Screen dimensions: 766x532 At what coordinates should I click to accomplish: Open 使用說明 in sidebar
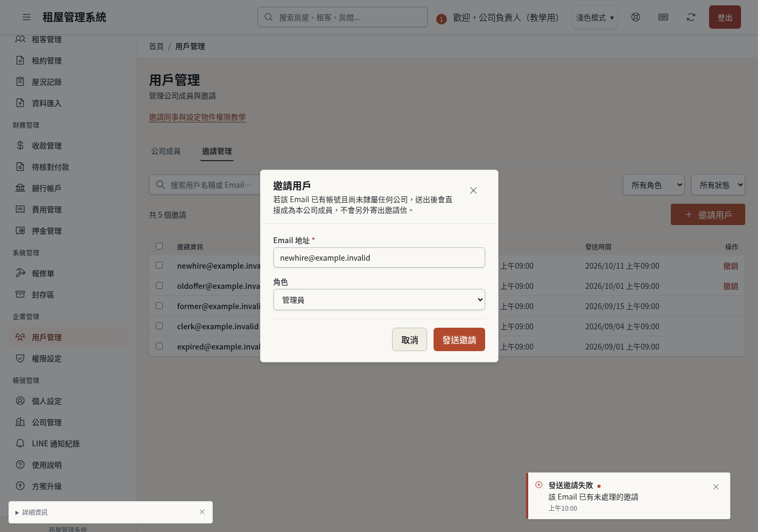tap(68, 465)
